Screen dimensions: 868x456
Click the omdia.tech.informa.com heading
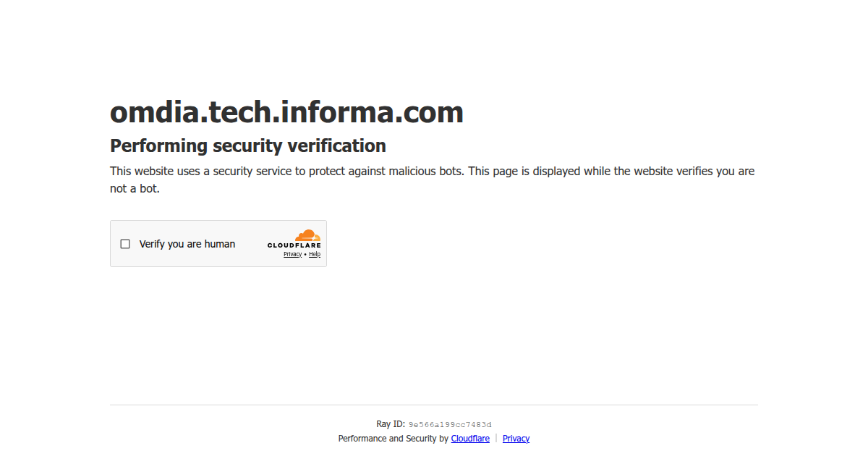coord(286,112)
